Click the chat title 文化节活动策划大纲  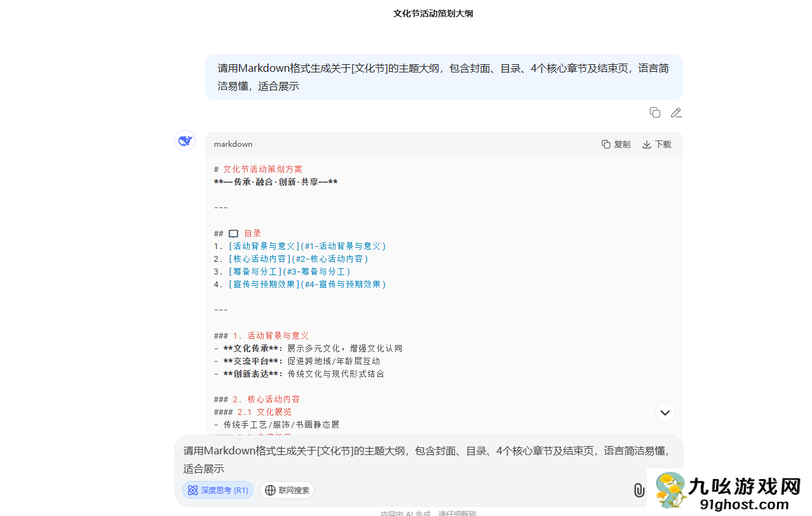click(x=433, y=13)
